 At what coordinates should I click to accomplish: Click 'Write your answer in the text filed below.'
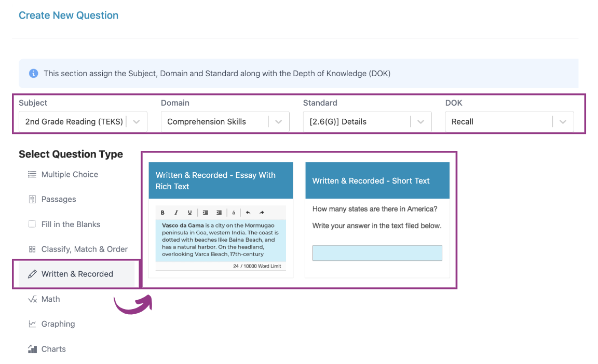(377, 226)
